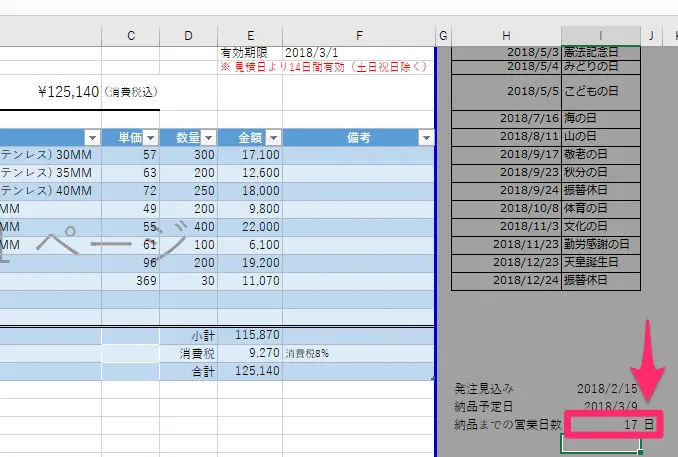Screen dimensions: 678x457
Task: Click the こどもの日 holiday cell
Action: (600, 91)
